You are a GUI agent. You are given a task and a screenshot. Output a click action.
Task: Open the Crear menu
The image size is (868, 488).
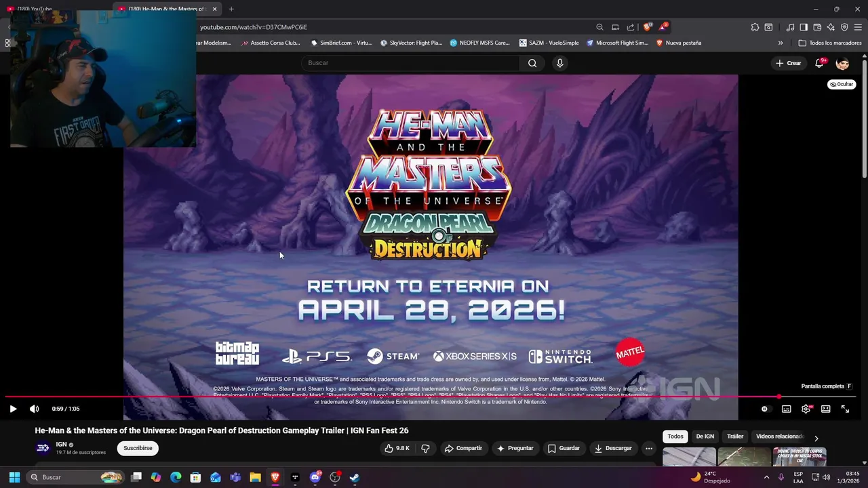[x=789, y=63]
